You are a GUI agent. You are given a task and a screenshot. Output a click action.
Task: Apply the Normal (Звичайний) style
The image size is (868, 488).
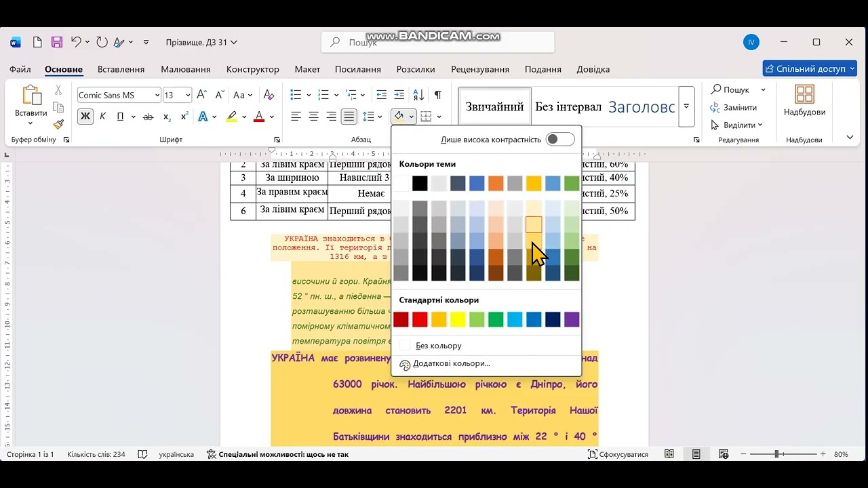[494, 106]
